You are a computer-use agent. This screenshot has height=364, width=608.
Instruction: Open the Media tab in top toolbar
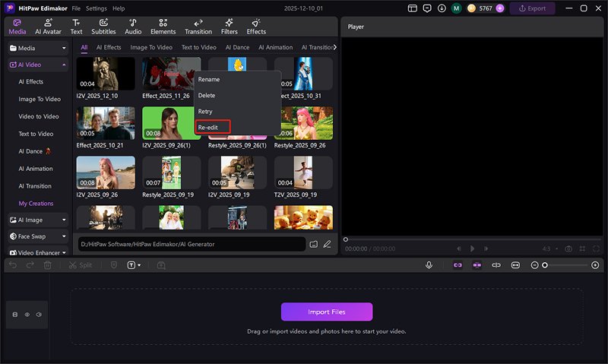pyautogui.click(x=17, y=27)
